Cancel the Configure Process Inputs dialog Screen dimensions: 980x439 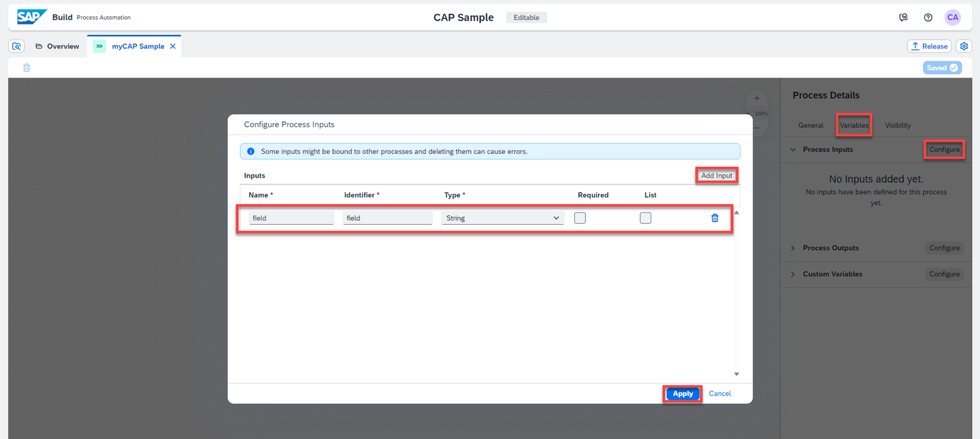[x=719, y=393]
